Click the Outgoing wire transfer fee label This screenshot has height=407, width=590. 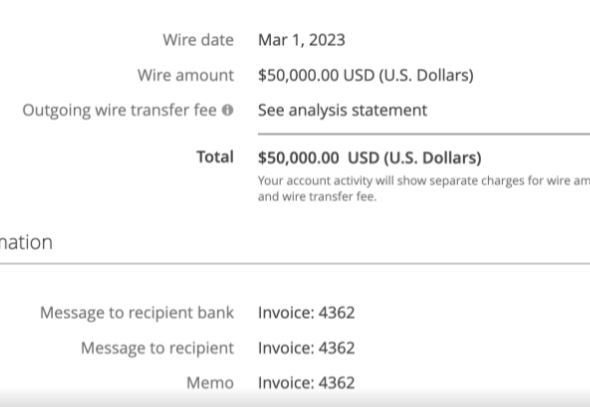coord(119,111)
